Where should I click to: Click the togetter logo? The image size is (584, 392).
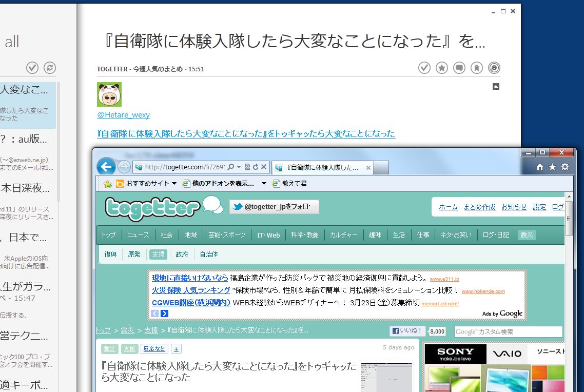pyautogui.click(x=153, y=209)
